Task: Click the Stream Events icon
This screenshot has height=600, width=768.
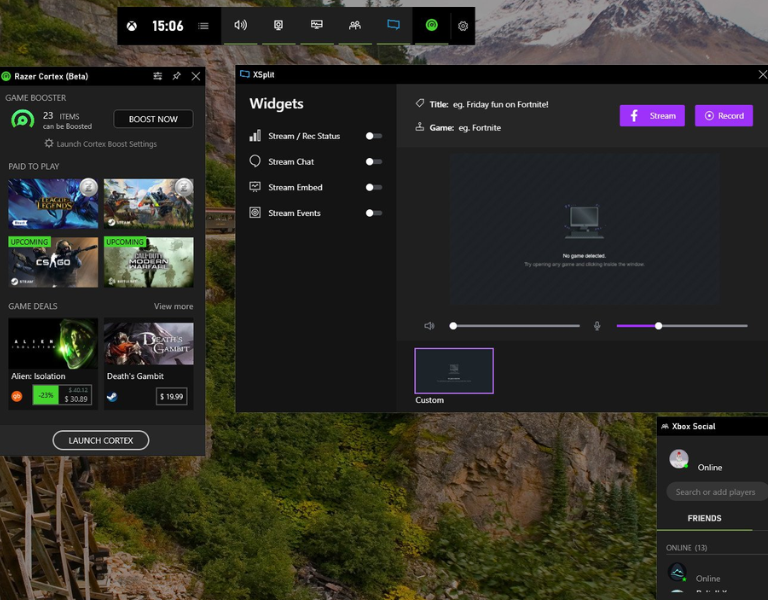Action: tap(255, 213)
